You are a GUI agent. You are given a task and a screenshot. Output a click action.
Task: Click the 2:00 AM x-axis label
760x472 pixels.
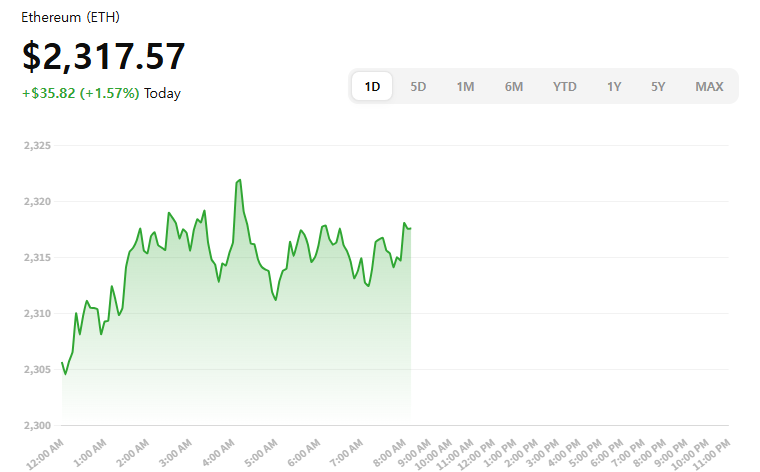tap(132, 453)
